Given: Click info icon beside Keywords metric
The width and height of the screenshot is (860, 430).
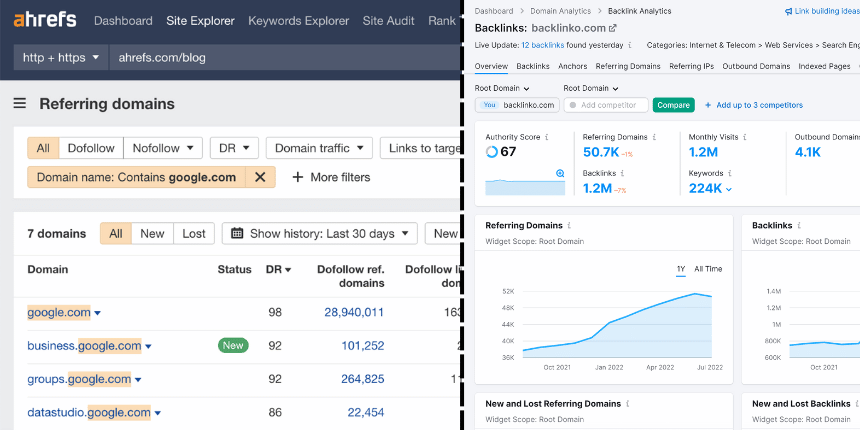Looking at the screenshot, I should pyautogui.click(x=729, y=173).
